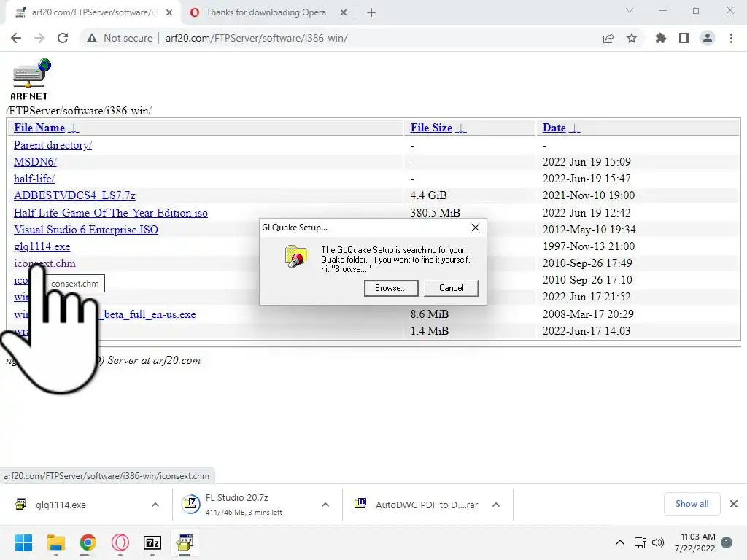747x560 pixels.
Task: Reload the current page
Action: (63, 38)
